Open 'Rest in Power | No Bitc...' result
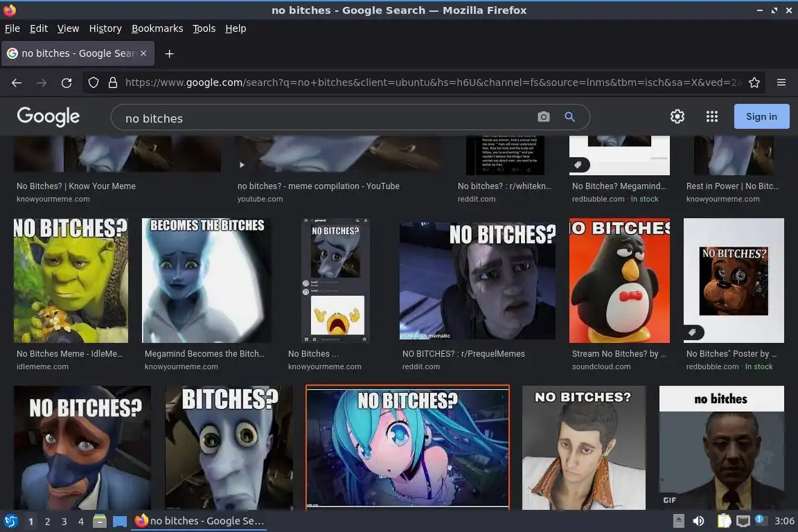This screenshot has height=532, width=798. [x=732, y=186]
